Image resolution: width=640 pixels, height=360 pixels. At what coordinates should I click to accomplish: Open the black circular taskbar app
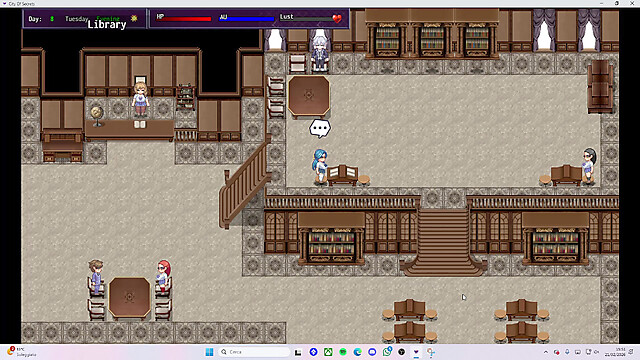[x=402, y=352]
